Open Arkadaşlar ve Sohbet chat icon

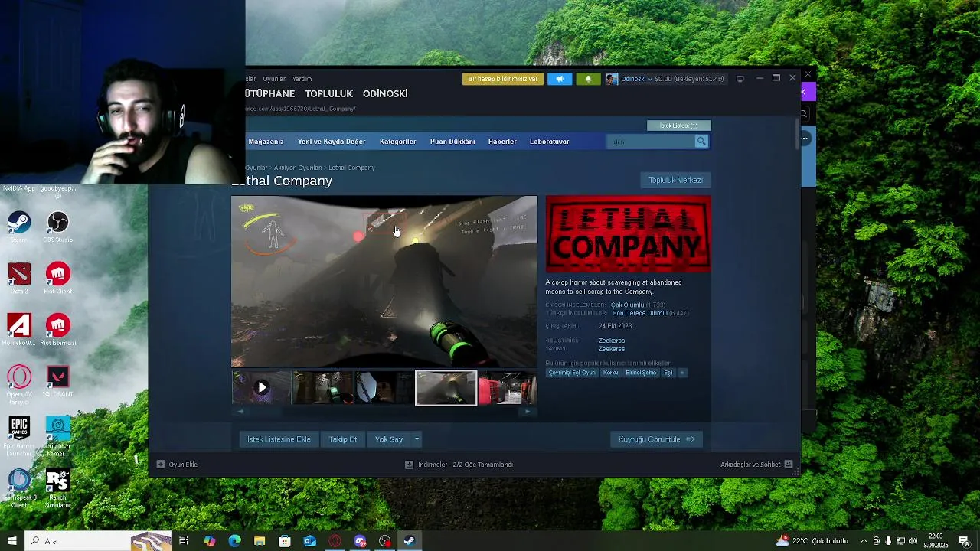click(x=789, y=465)
